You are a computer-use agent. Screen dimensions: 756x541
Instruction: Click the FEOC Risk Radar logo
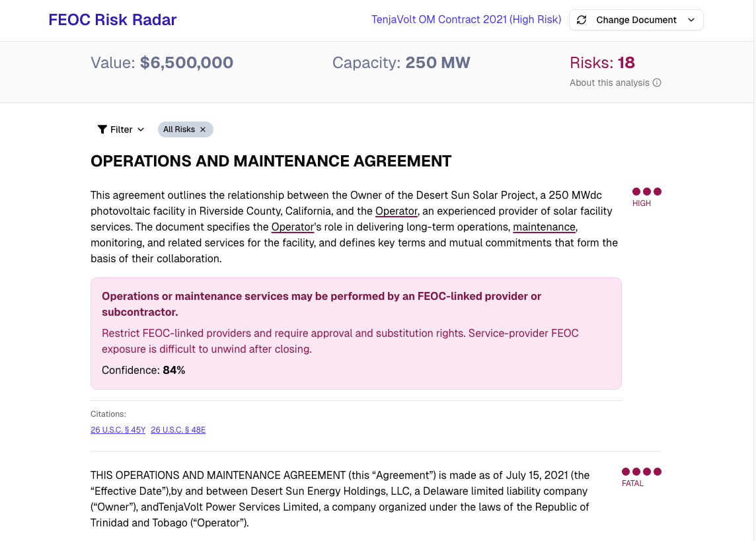tap(112, 20)
